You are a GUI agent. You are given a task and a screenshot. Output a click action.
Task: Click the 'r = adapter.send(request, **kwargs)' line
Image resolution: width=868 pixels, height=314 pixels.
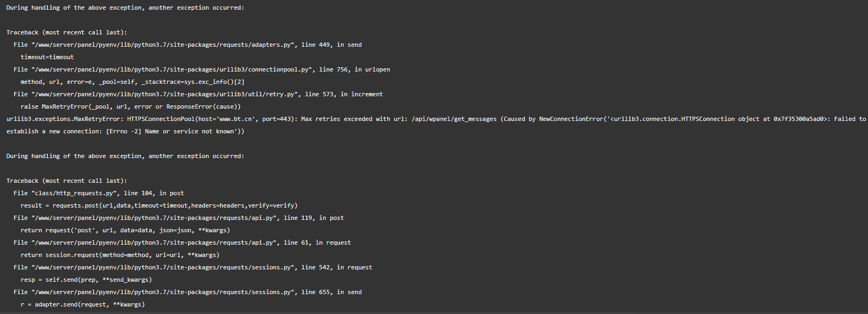83,304
